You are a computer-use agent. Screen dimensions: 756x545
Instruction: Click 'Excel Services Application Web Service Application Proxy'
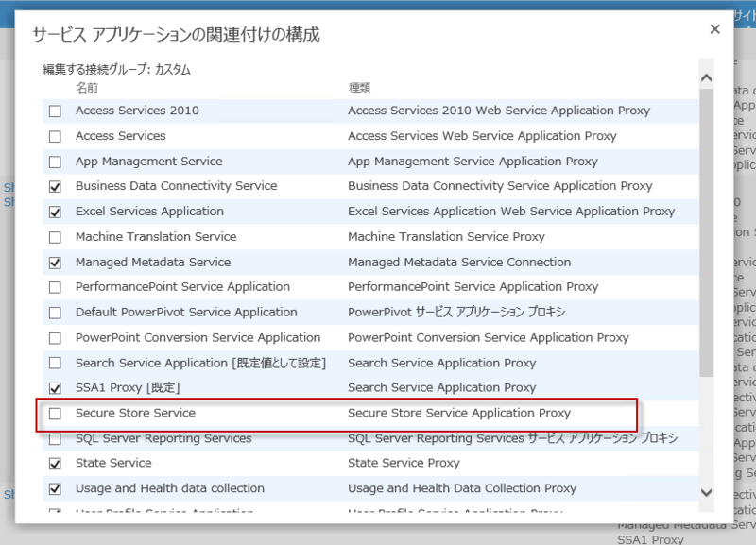511,211
